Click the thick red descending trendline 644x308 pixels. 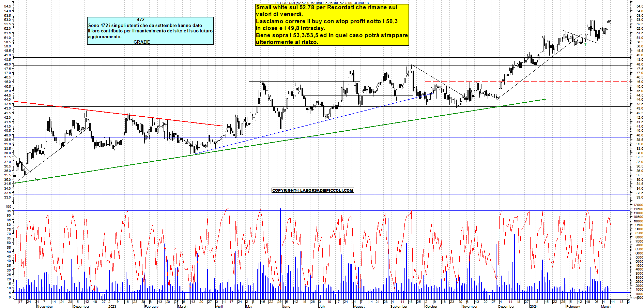[118, 114]
